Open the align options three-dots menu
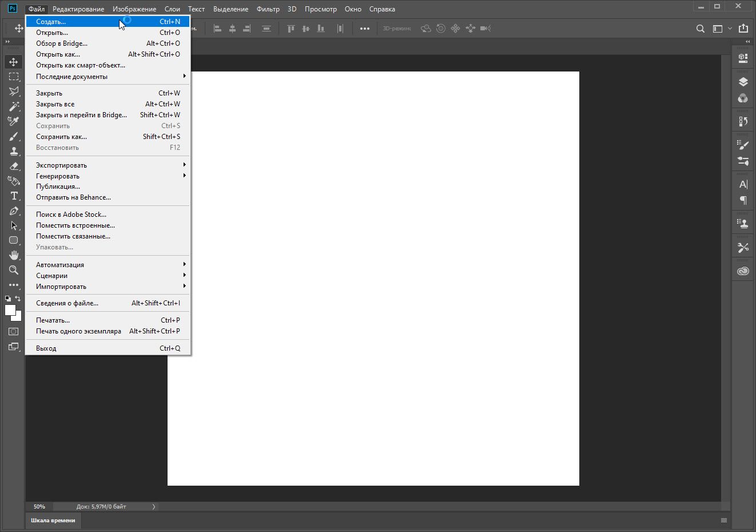756x532 pixels. (x=365, y=29)
